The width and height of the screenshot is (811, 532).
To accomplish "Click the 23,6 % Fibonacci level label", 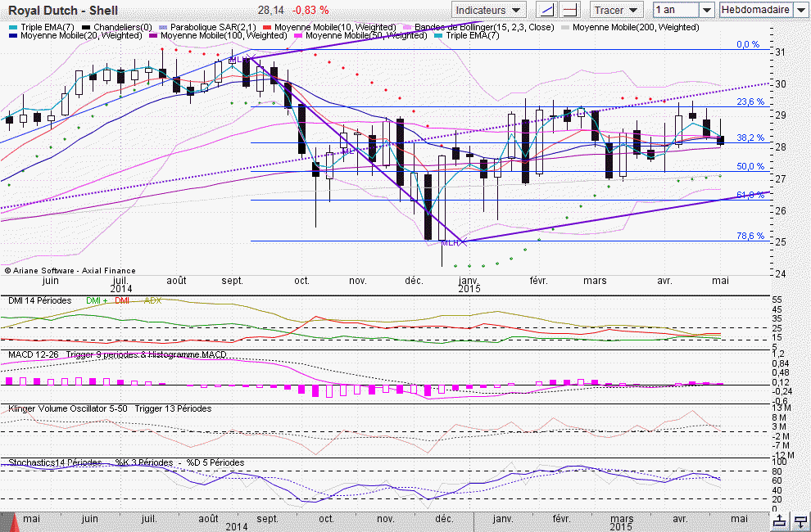I will coord(750,101).
